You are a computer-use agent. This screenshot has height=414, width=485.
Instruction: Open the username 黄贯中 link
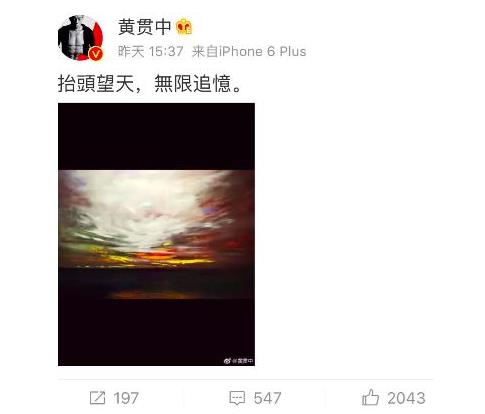click(144, 27)
